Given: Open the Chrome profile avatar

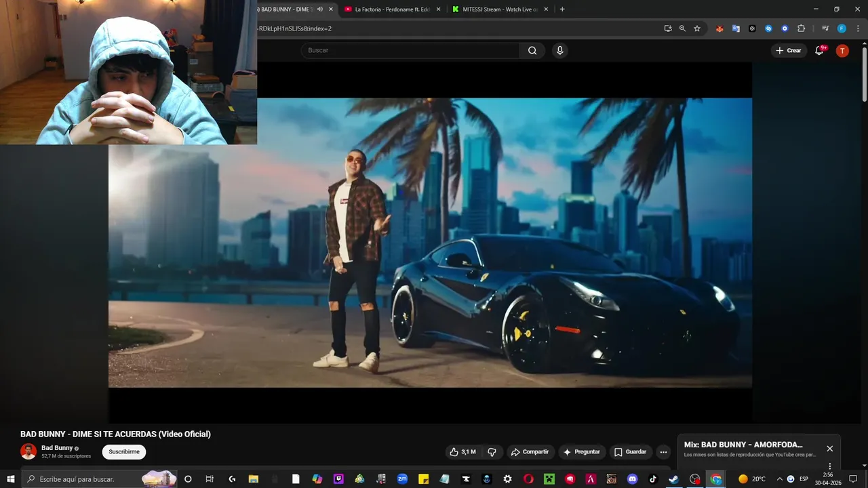Looking at the screenshot, I should 842,28.
